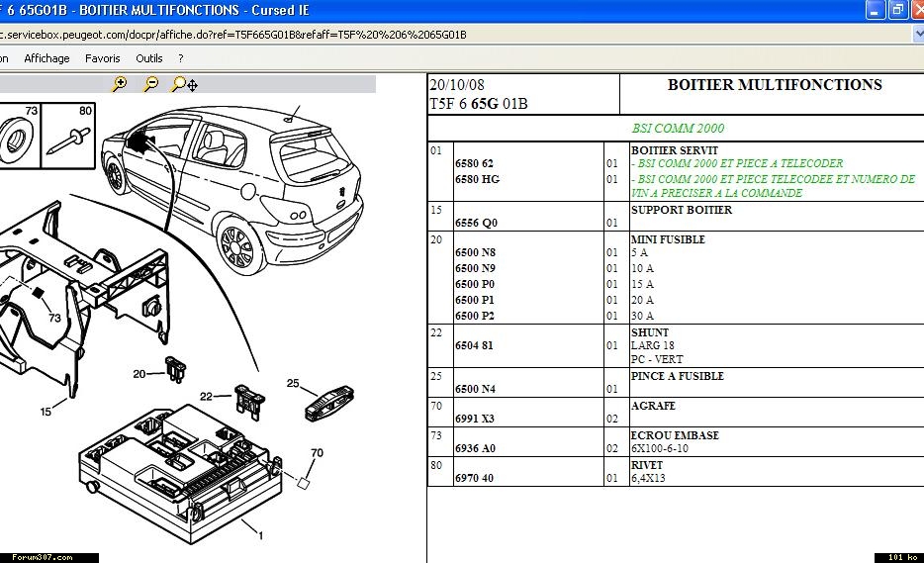
Task: Expand the address bar dropdown arrow
Action: [918, 35]
